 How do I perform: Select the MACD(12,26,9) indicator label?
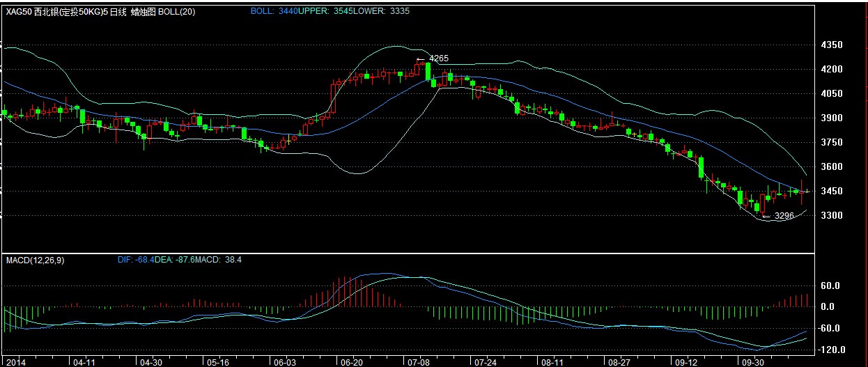[33, 260]
